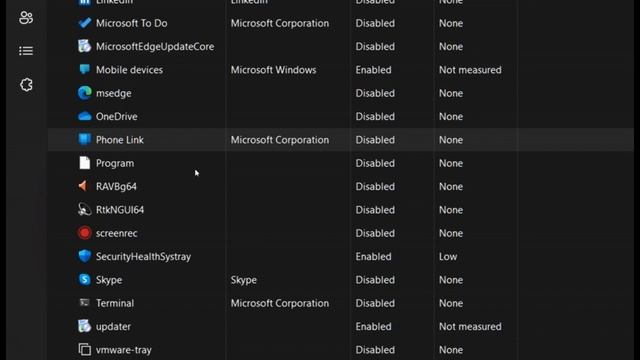Viewport: 640px width, 360px height.
Task: Click the Skype app icon
Action: pyautogui.click(x=84, y=280)
